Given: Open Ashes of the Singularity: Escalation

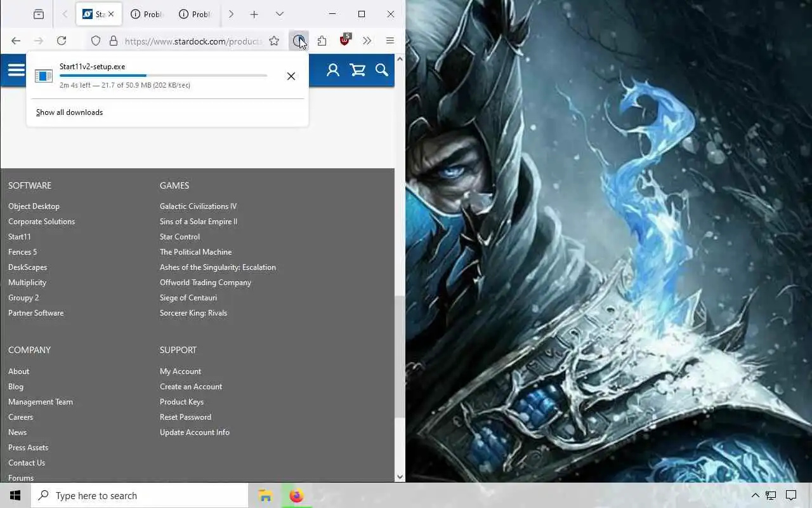Looking at the screenshot, I should tap(218, 267).
